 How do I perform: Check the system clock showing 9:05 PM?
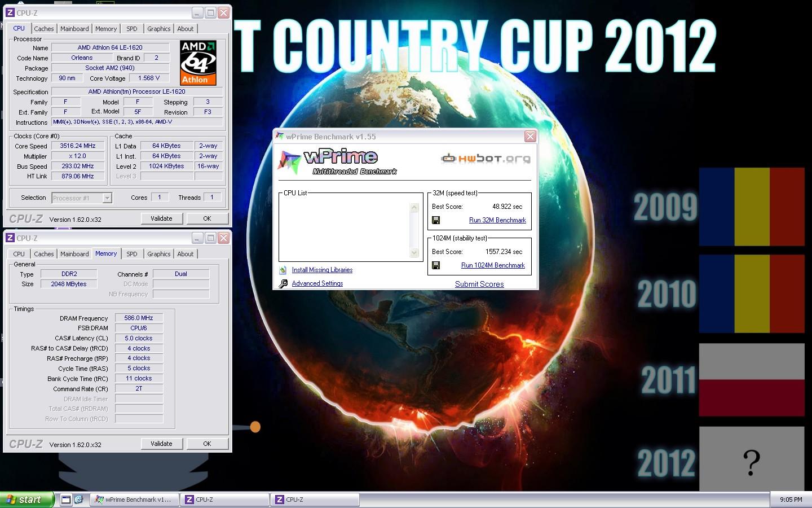tap(791, 500)
